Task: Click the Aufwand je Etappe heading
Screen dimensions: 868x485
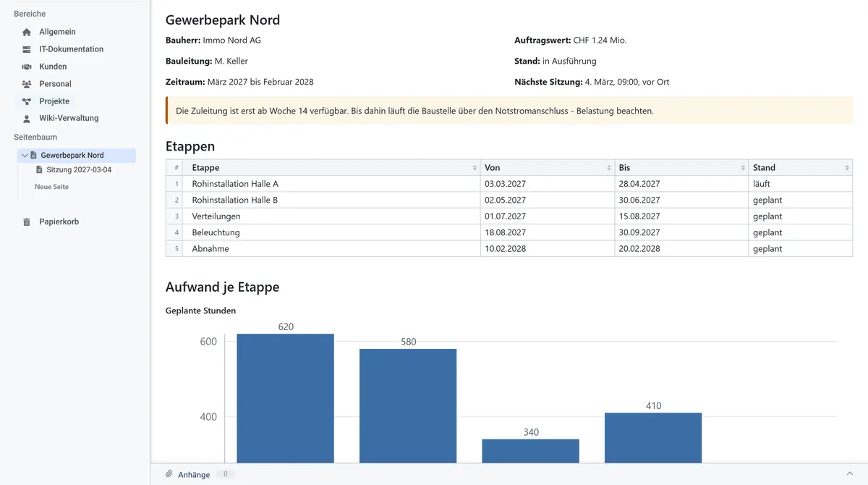Action: (x=223, y=287)
